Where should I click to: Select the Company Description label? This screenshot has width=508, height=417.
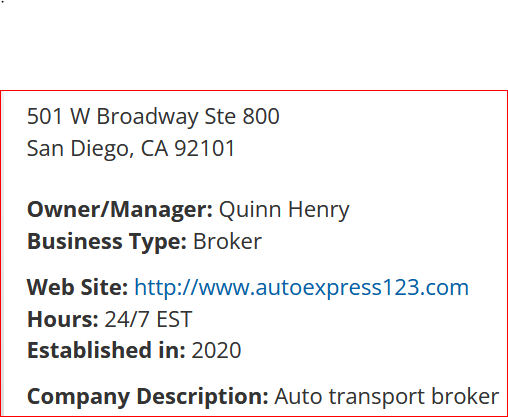click(148, 397)
